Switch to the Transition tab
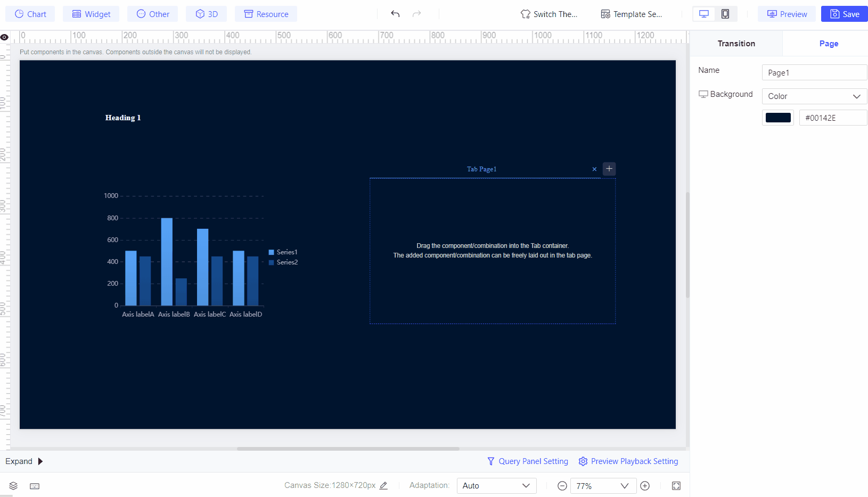Screen dimensions: 868x497 (736, 43)
